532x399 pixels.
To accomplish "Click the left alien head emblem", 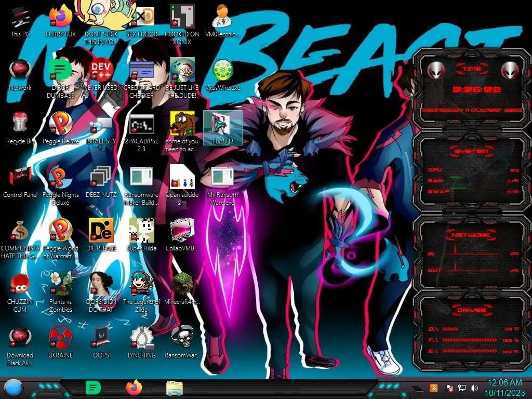I will click(x=436, y=71).
